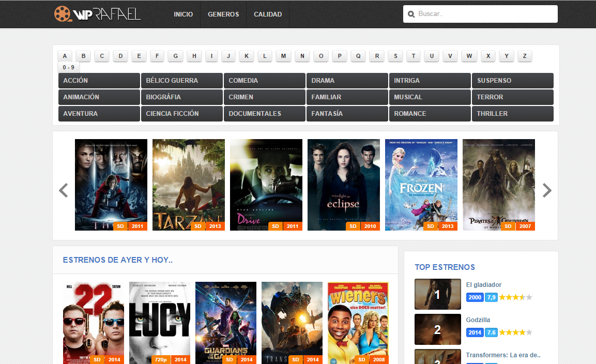
Task: Filter movies by letter W
Action: pos(469,56)
